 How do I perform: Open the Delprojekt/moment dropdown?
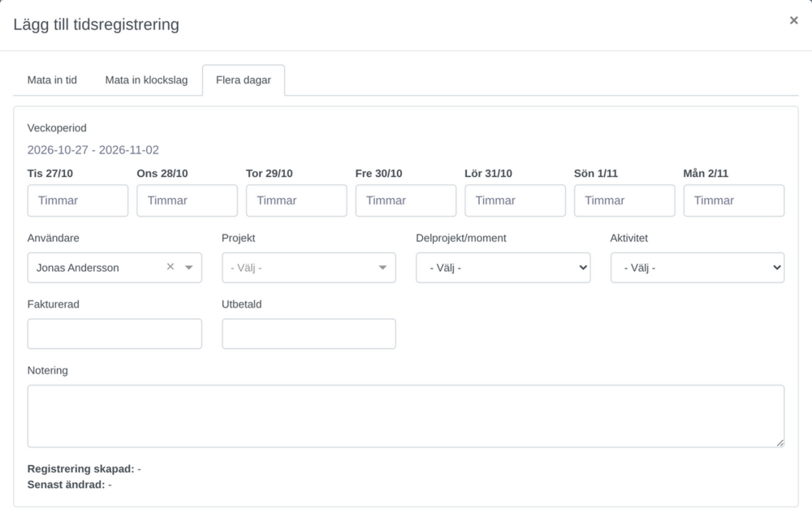[503, 268]
